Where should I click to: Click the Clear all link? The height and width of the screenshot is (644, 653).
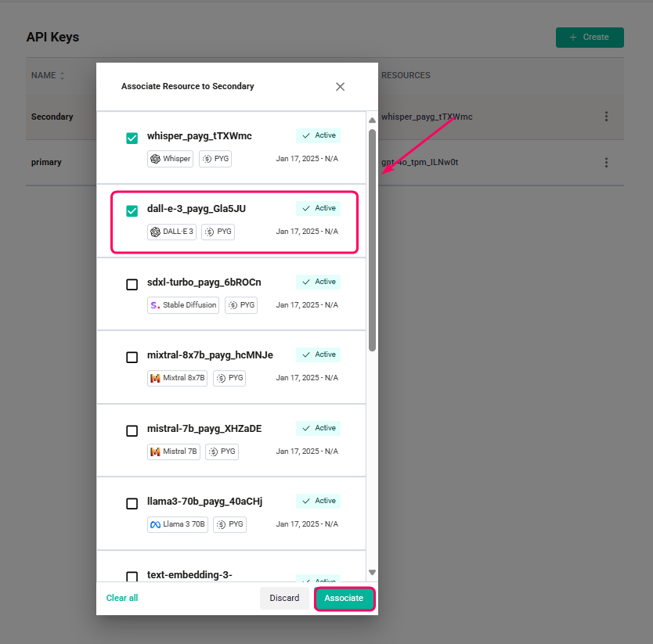pos(121,598)
